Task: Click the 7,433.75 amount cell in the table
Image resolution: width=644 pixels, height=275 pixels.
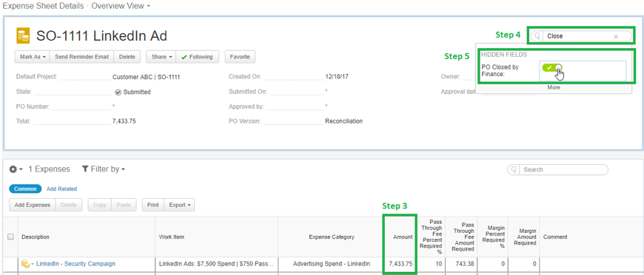Action: point(400,264)
